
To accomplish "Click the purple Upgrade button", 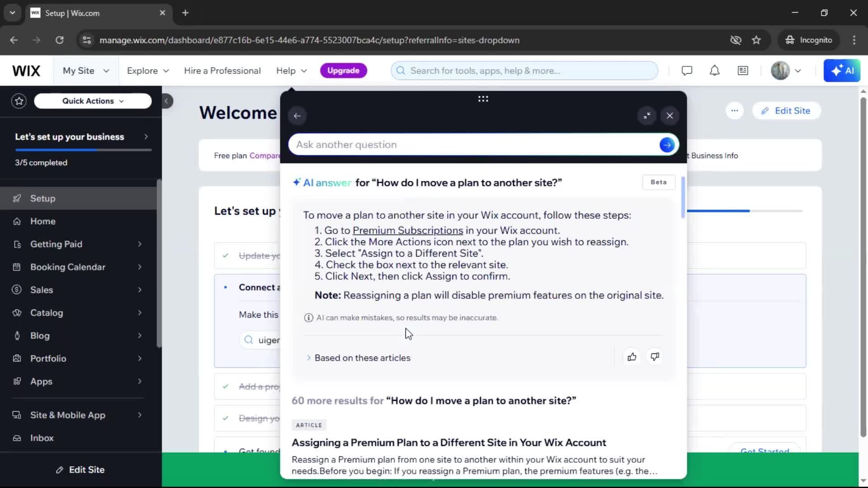I will pos(343,71).
